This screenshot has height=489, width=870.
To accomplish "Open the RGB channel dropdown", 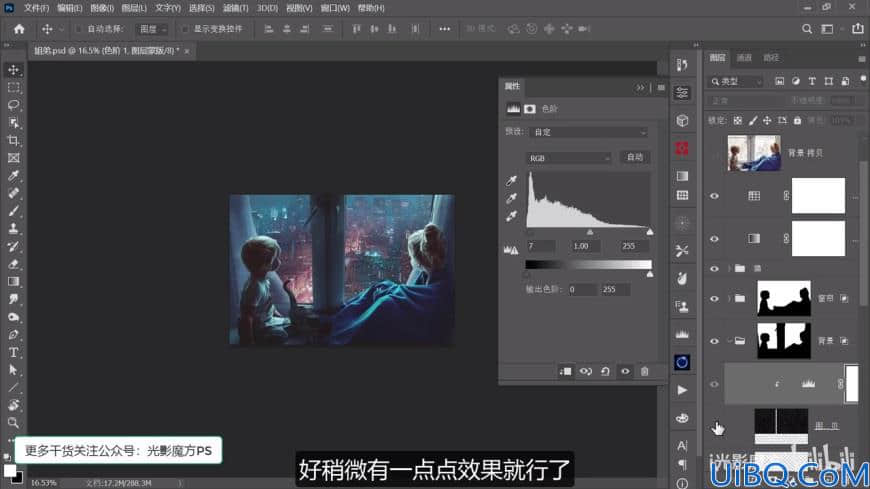I will point(569,158).
